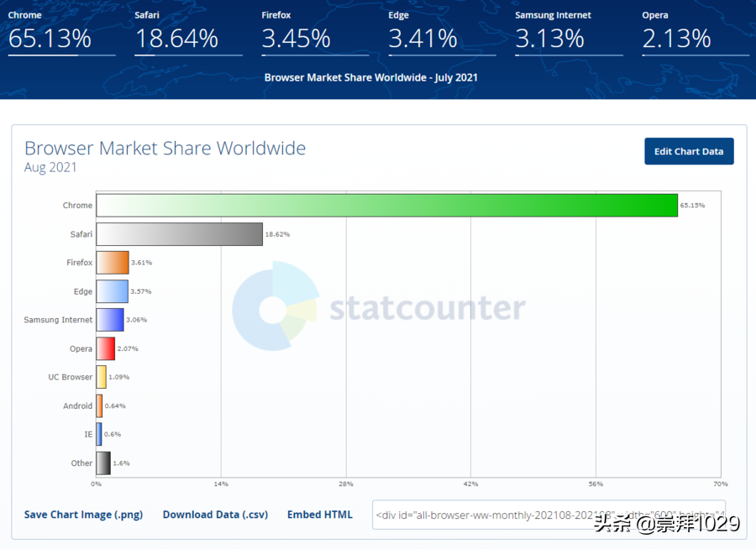Open the Save Chart Image (.png) link
Screen dimensions: 756x549
click(x=83, y=515)
